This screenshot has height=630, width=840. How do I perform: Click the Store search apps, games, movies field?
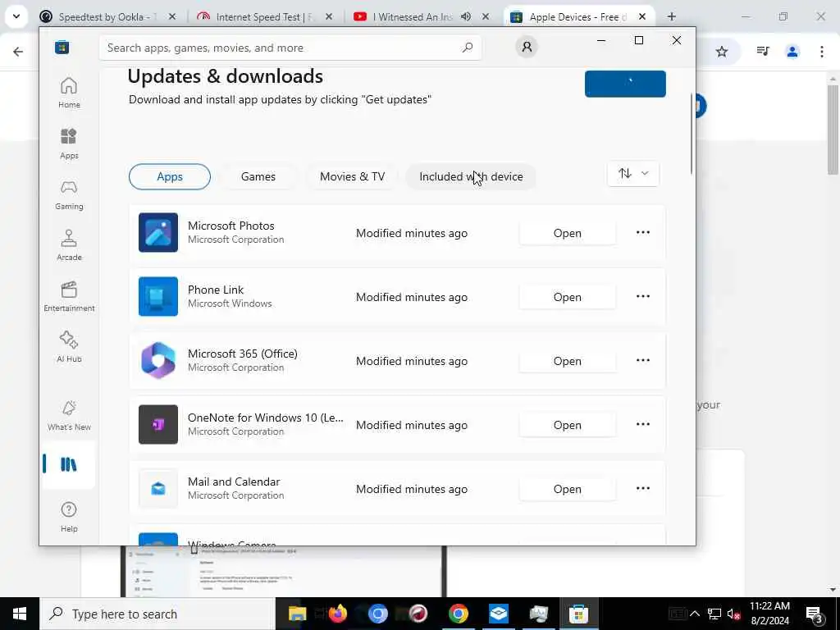(x=290, y=48)
